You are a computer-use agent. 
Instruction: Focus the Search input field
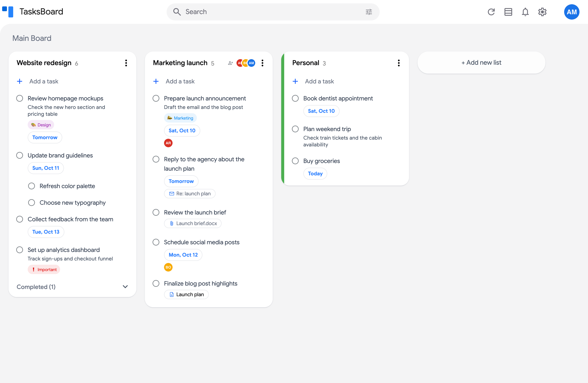(x=273, y=12)
